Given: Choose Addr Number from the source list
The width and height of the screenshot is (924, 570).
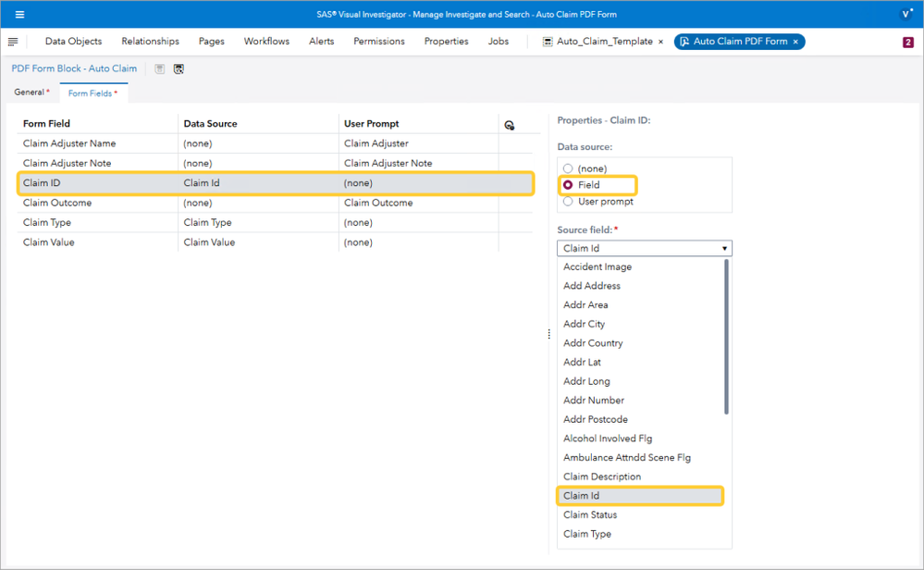Looking at the screenshot, I should pyautogui.click(x=640, y=401).
